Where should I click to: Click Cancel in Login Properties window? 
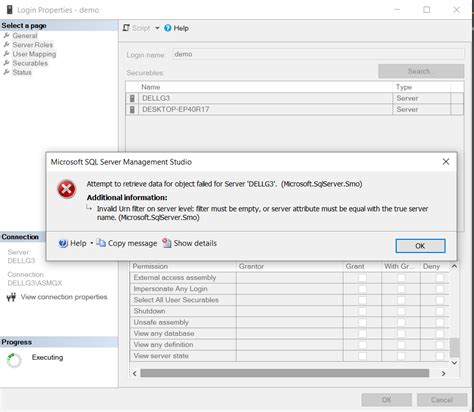click(442, 400)
